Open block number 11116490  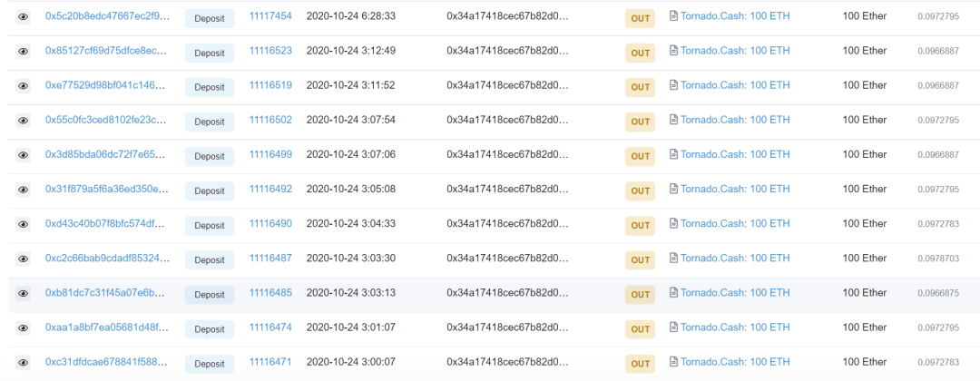[x=270, y=224]
